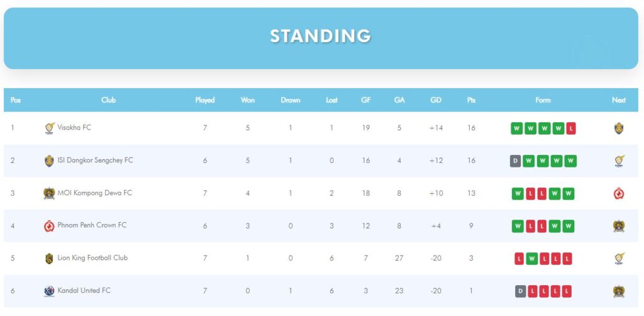Open the Lion King Football Club link

92,258
